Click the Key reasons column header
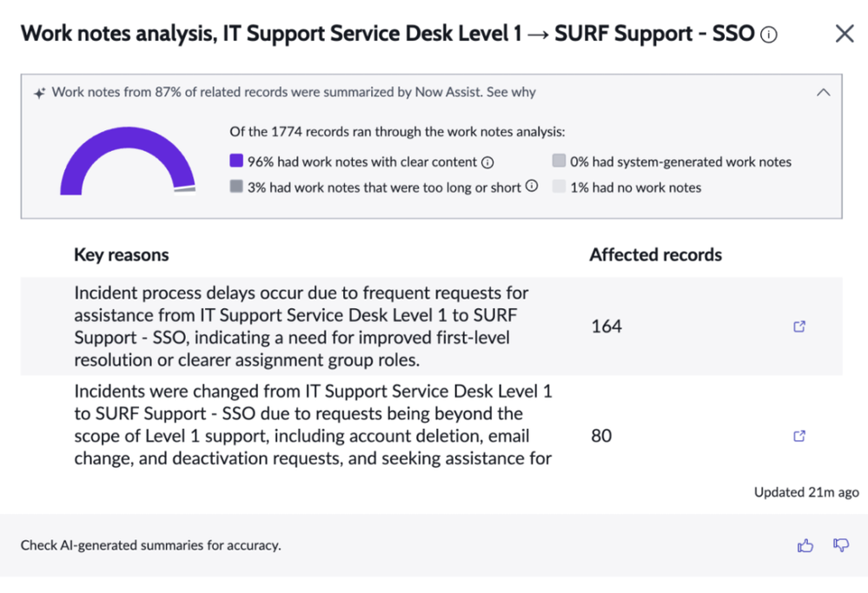868x593 pixels. point(122,255)
